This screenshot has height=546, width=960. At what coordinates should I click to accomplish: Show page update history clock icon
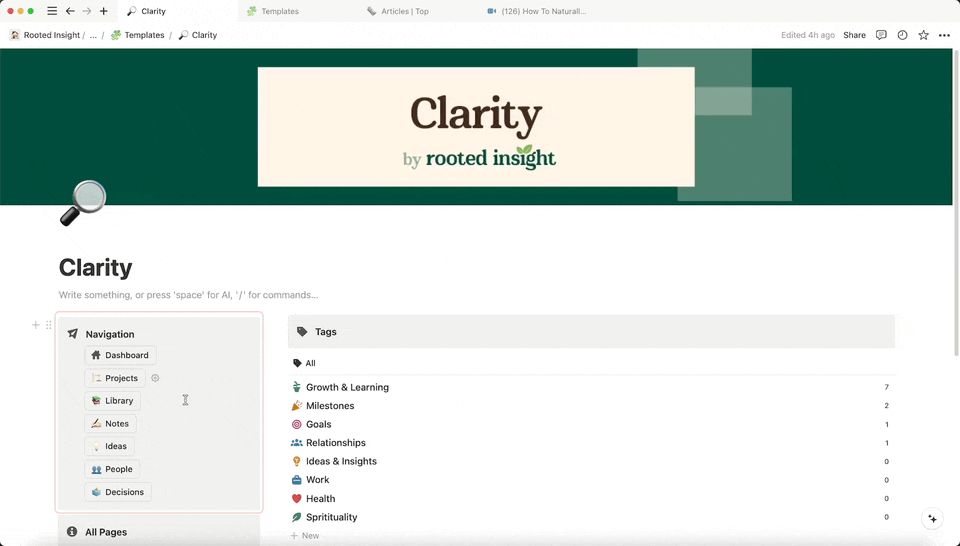tap(902, 35)
